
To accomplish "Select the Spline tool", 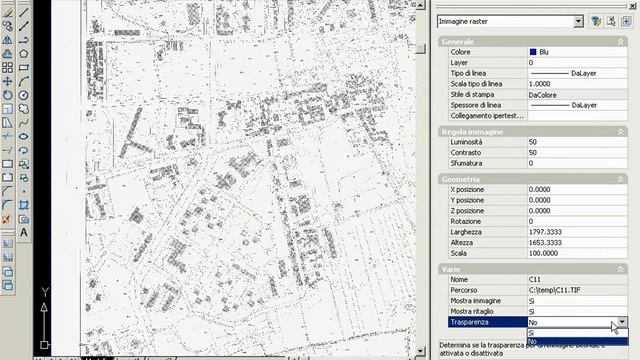I will coord(24,122).
